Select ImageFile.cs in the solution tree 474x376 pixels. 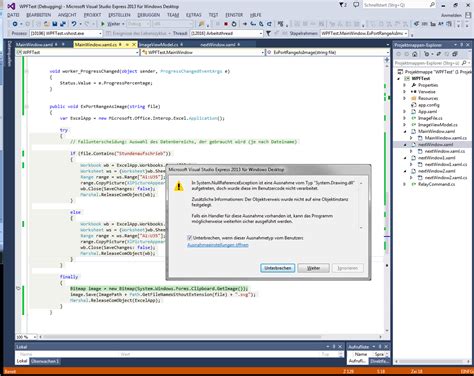coord(430,118)
